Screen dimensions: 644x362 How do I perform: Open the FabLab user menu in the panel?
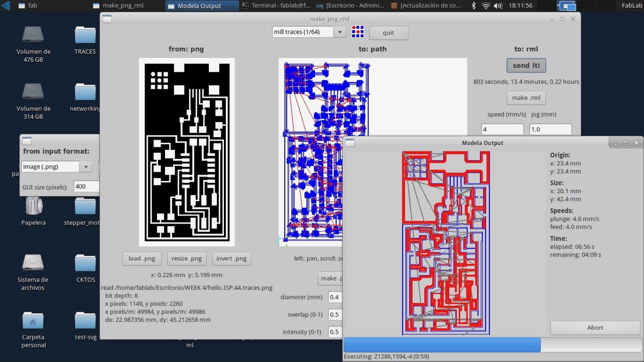click(631, 6)
